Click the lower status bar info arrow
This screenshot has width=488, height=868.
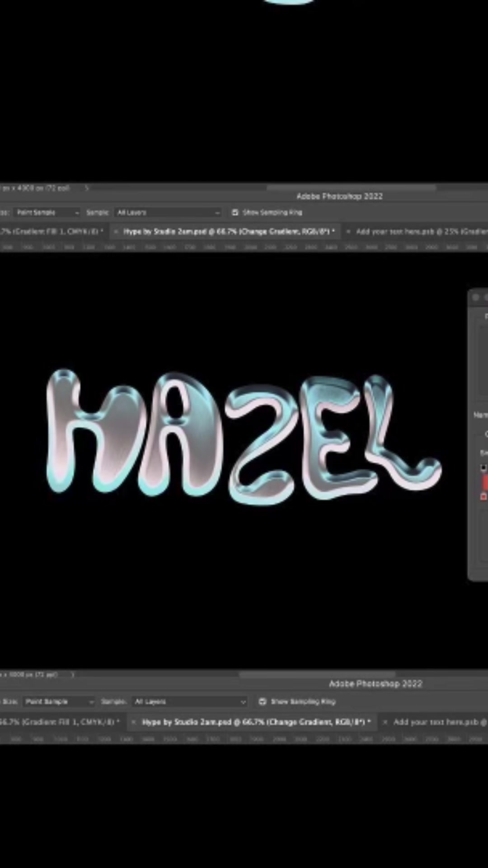coord(72,674)
